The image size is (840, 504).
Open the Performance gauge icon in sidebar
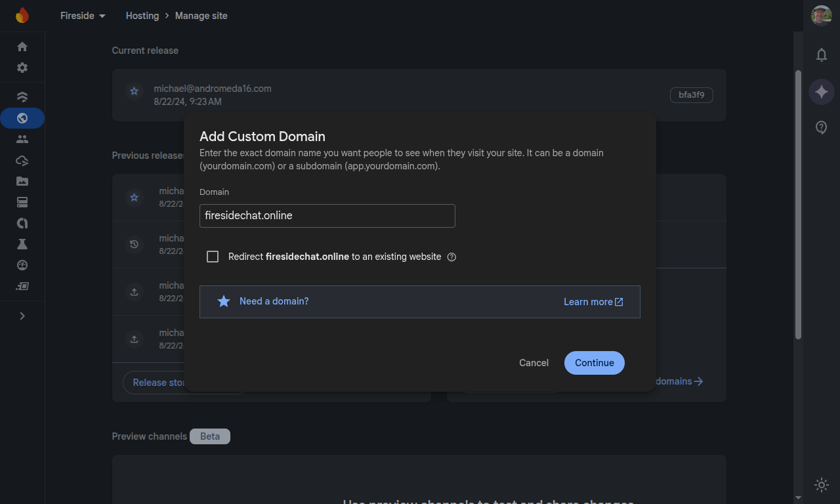point(22,265)
